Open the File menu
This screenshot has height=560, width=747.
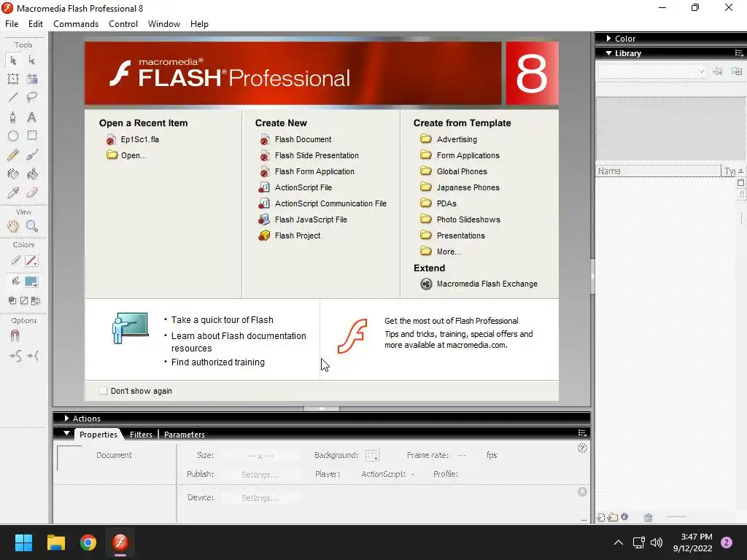12,24
